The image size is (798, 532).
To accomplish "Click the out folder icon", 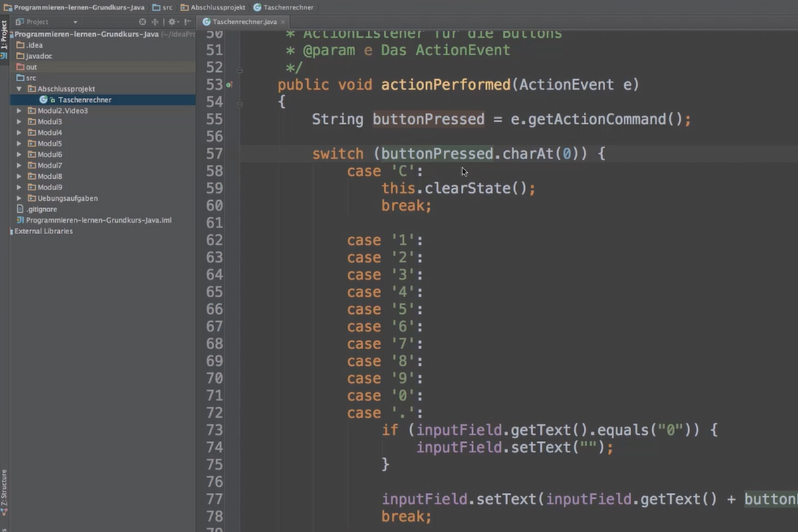I will (20, 67).
